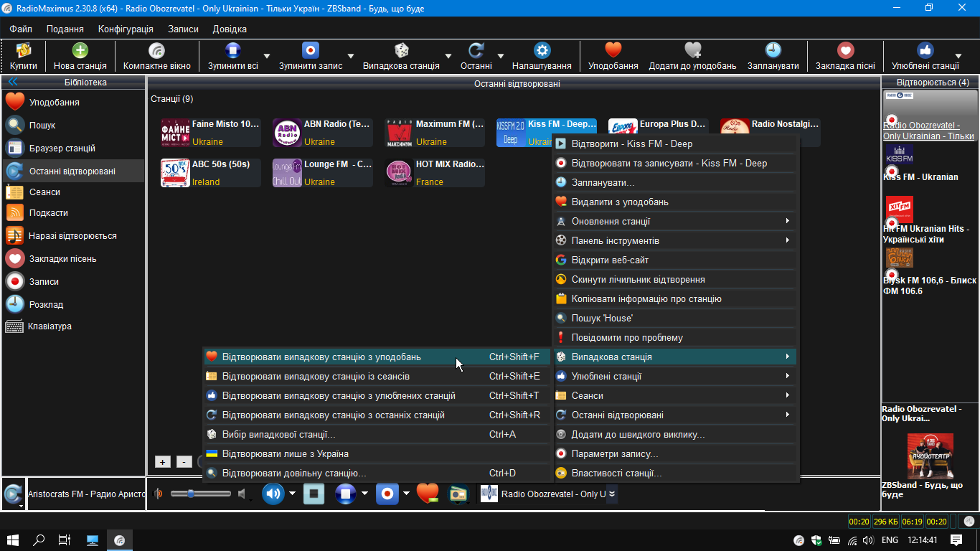Click Зупинити всі toolbar button
The height and width of the screenshot is (551, 980).
coord(233,56)
